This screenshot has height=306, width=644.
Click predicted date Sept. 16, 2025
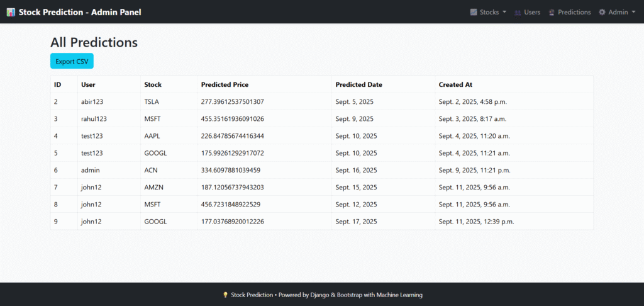coord(356,170)
